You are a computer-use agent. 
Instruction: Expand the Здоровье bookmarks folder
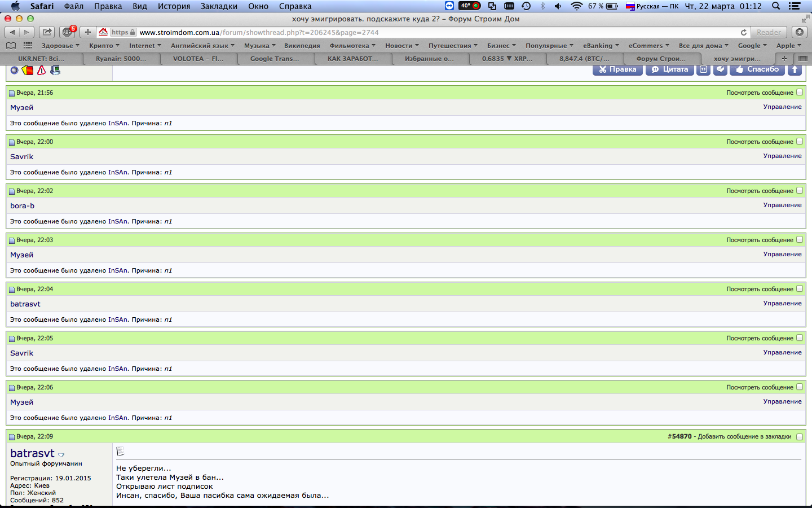[x=60, y=46]
